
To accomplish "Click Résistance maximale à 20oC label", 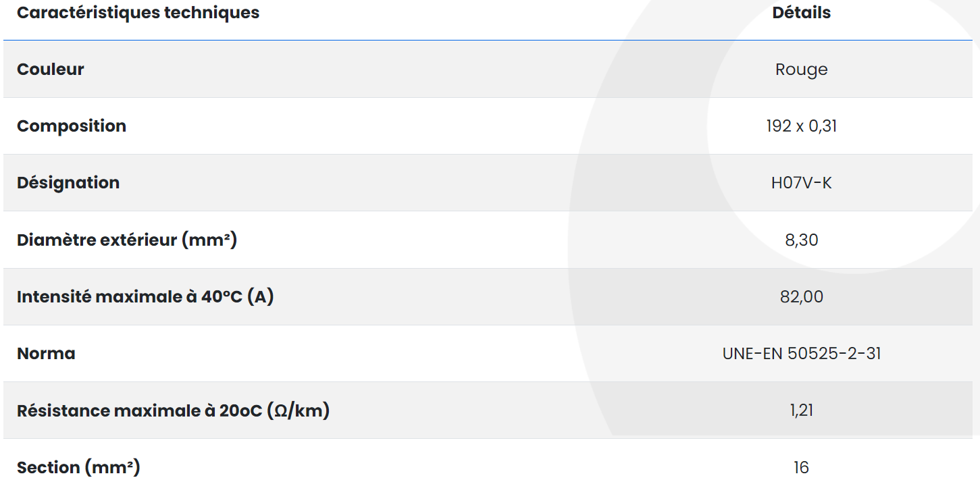I will (174, 410).
